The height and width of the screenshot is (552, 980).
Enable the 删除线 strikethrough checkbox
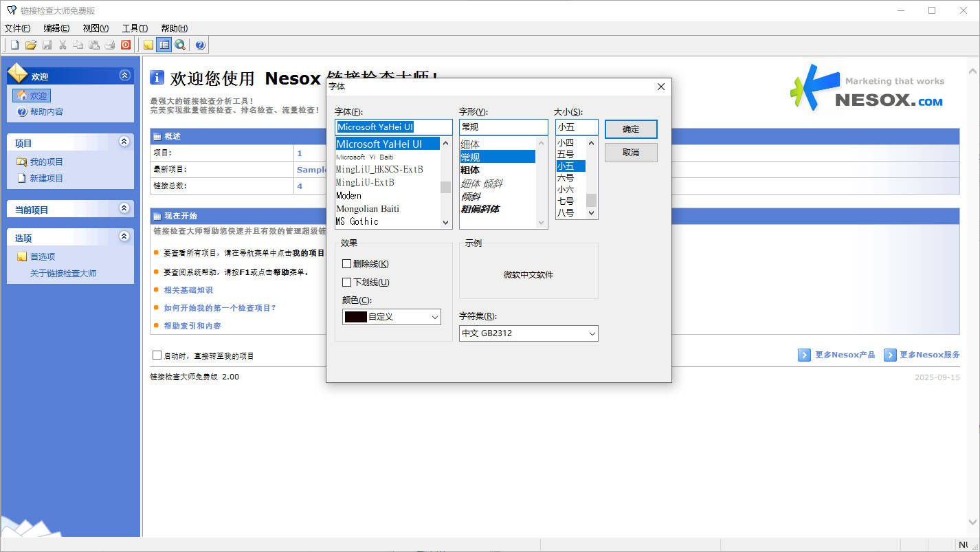click(x=346, y=264)
